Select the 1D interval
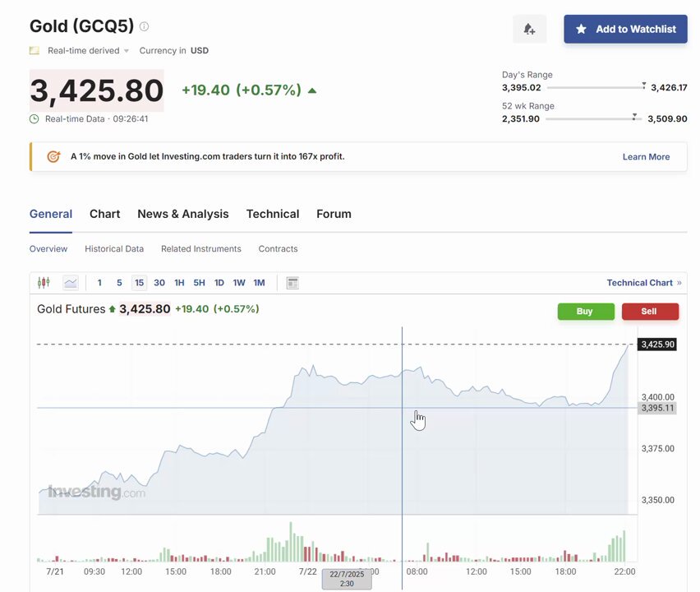 (x=219, y=283)
